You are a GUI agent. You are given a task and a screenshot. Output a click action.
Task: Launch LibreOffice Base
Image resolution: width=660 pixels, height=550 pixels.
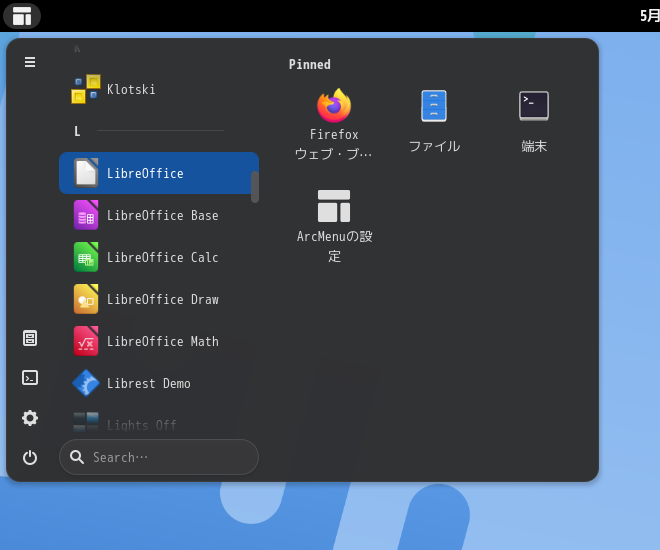click(x=159, y=215)
